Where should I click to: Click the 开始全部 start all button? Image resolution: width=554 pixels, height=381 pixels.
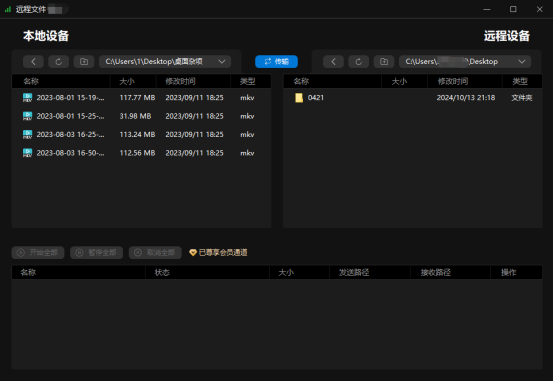(x=38, y=252)
